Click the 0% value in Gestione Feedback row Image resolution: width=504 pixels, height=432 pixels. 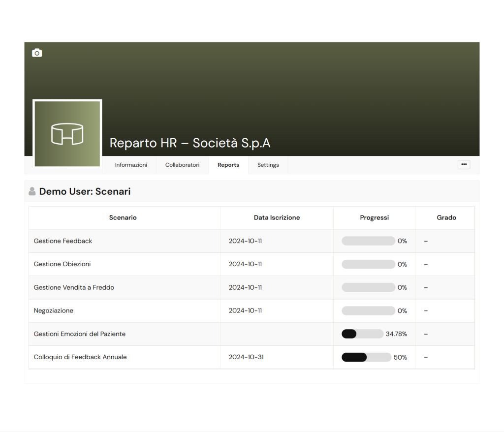pyautogui.click(x=402, y=241)
